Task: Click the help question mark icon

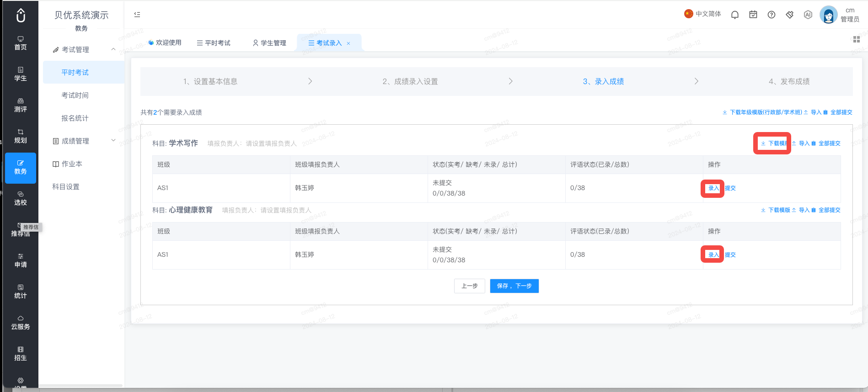Action: pos(772,15)
